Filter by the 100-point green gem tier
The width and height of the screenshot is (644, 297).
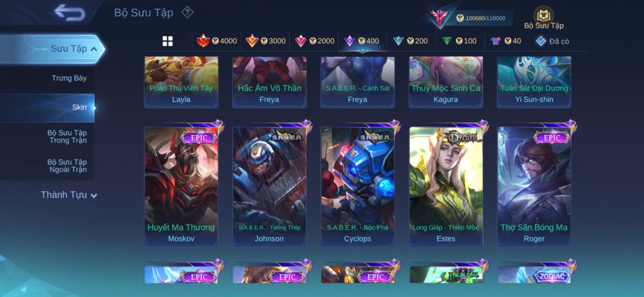tap(459, 41)
